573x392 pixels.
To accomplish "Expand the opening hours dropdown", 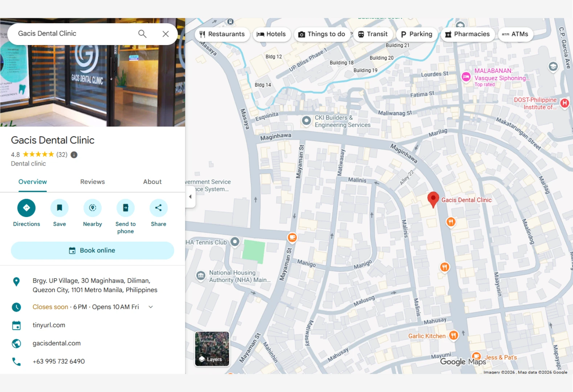I will click(151, 307).
